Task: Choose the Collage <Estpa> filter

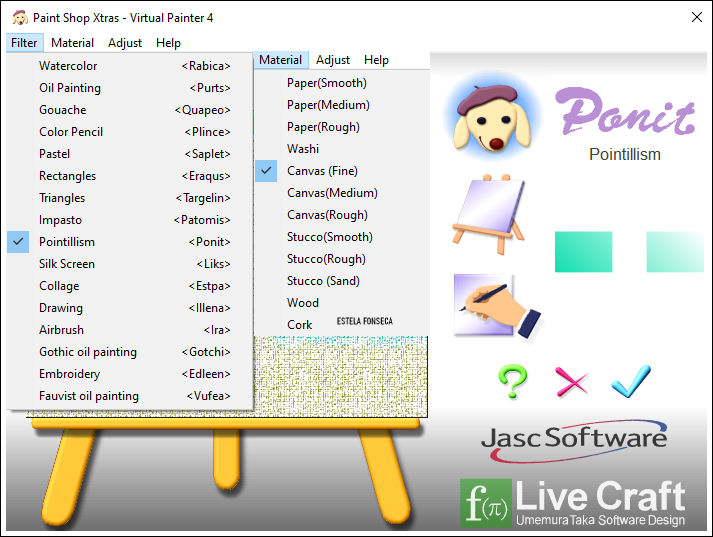Action: (x=130, y=286)
